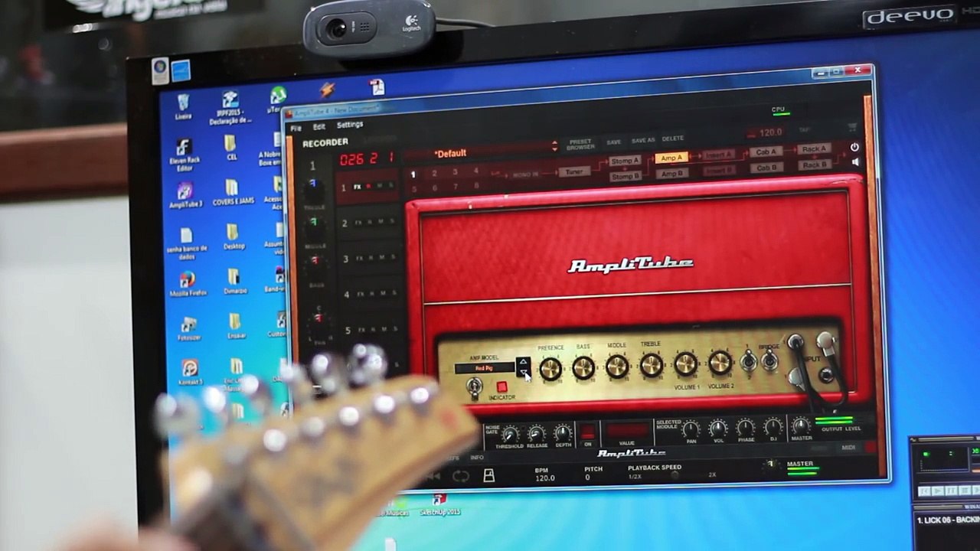
Task: Click the noise gate Threshold knob
Action: (509, 435)
